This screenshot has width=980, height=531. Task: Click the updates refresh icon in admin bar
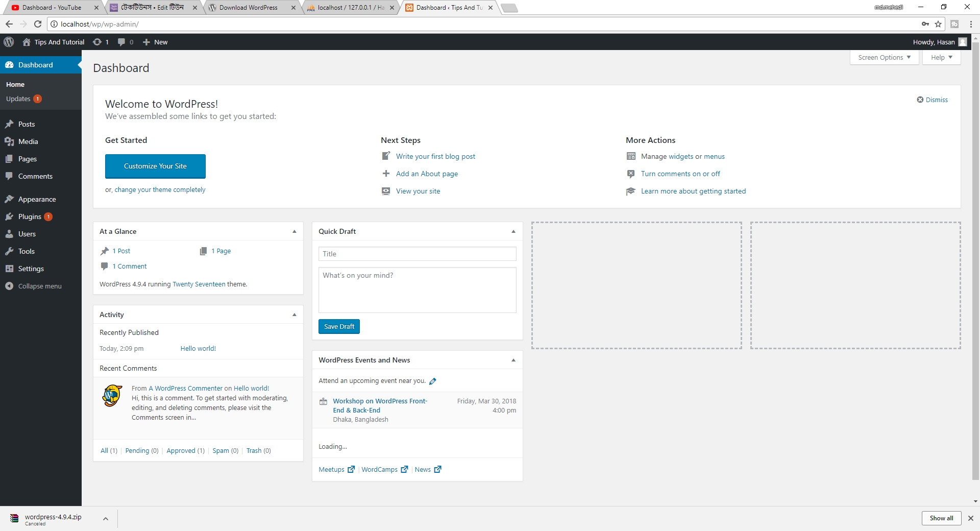click(97, 42)
